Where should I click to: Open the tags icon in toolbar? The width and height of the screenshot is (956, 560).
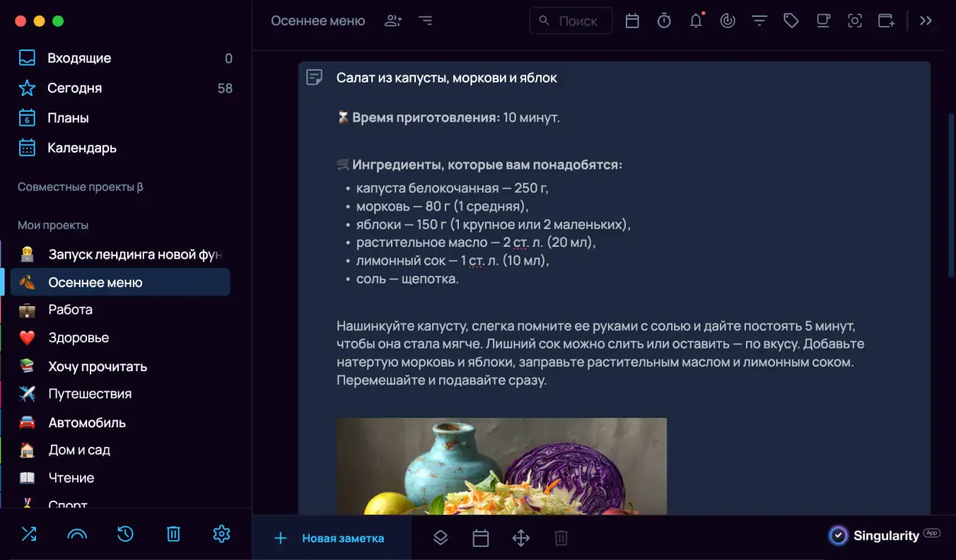[791, 21]
